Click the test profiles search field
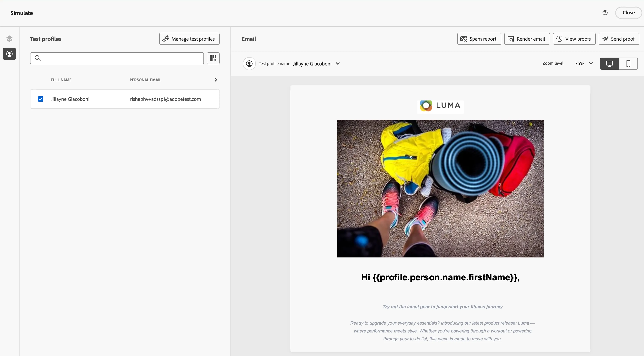 (x=117, y=58)
